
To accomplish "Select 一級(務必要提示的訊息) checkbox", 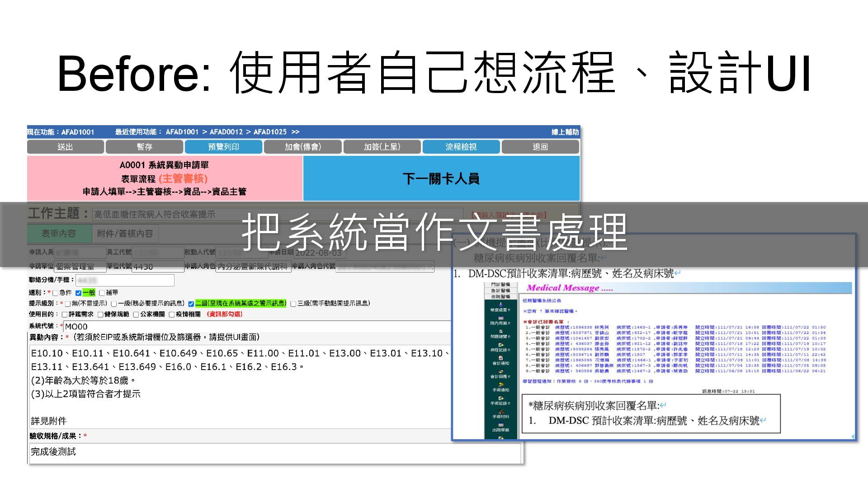I will [114, 304].
